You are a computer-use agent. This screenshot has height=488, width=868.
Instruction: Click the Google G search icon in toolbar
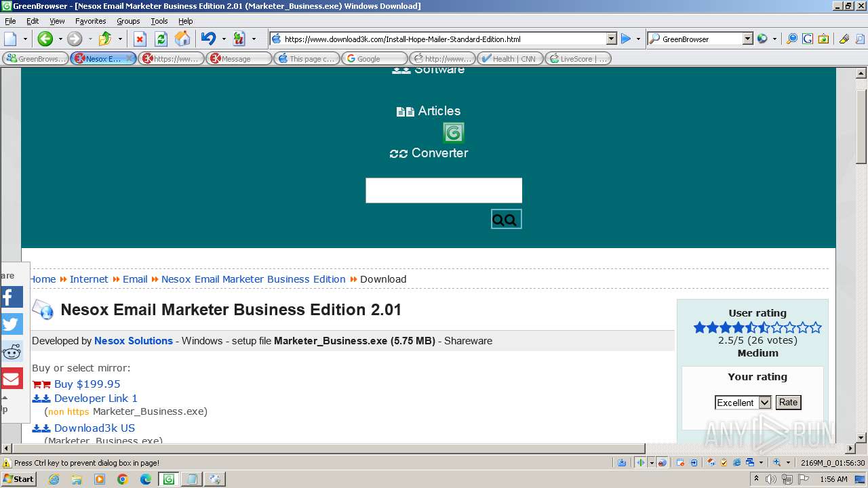tap(808, 39)
